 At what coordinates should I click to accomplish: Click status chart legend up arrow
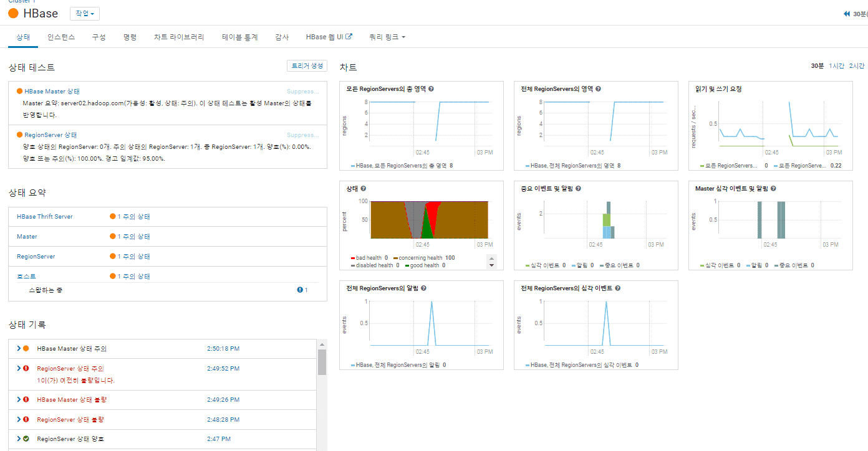(492, 258)
